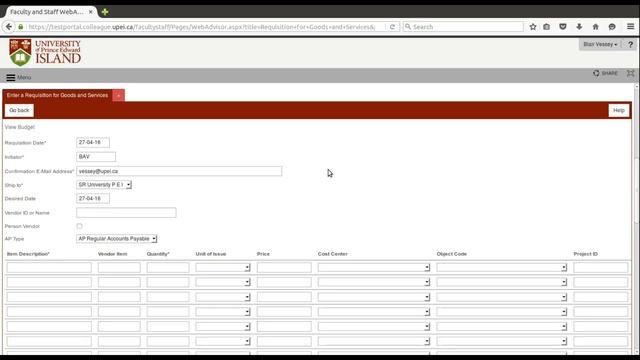640x360 pixels.
Task: Click the question mark help icon
Action: 630,44
